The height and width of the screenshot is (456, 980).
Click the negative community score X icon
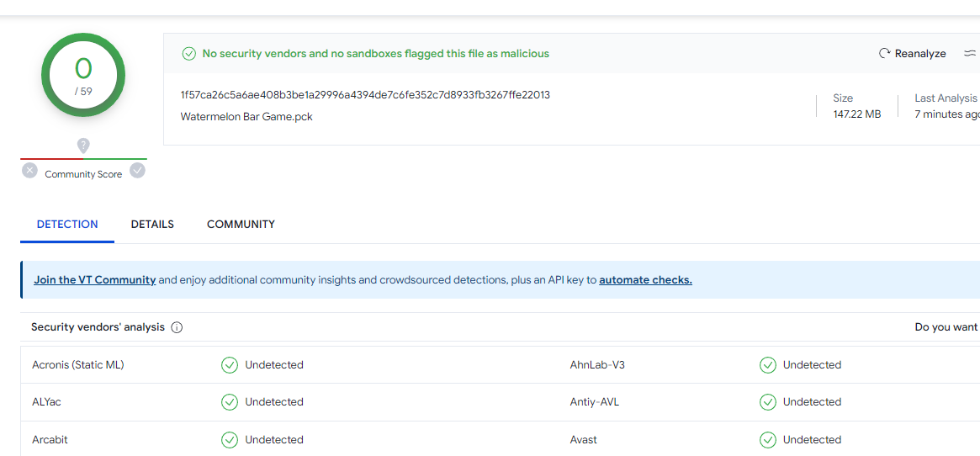pos(30,171)
